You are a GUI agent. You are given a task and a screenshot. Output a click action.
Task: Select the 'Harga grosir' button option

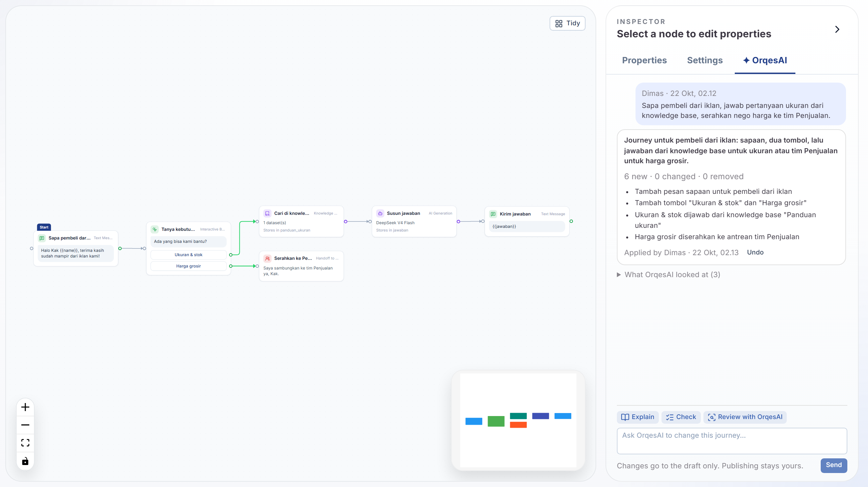(x=189, y=266)
